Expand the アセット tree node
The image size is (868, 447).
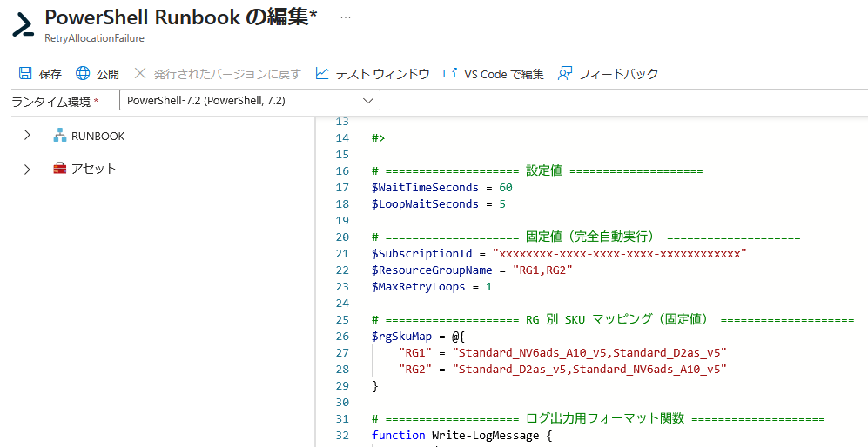(27, 169)
